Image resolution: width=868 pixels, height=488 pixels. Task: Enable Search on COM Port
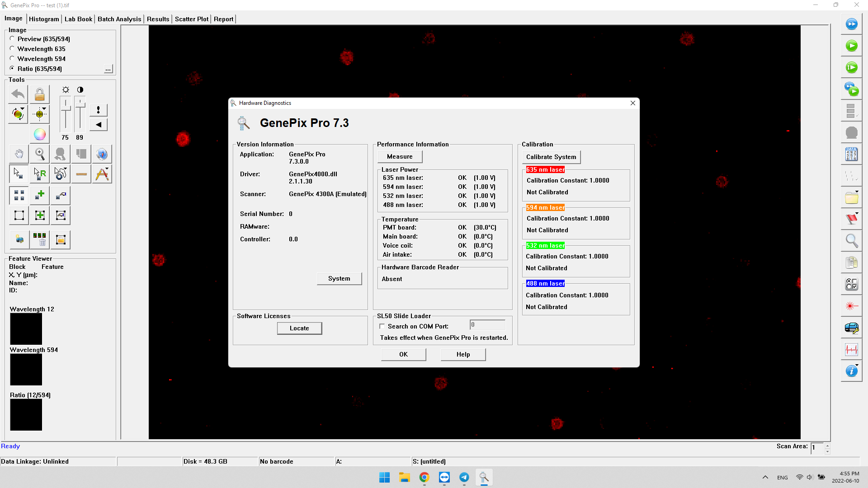click(x=382, y=326)
